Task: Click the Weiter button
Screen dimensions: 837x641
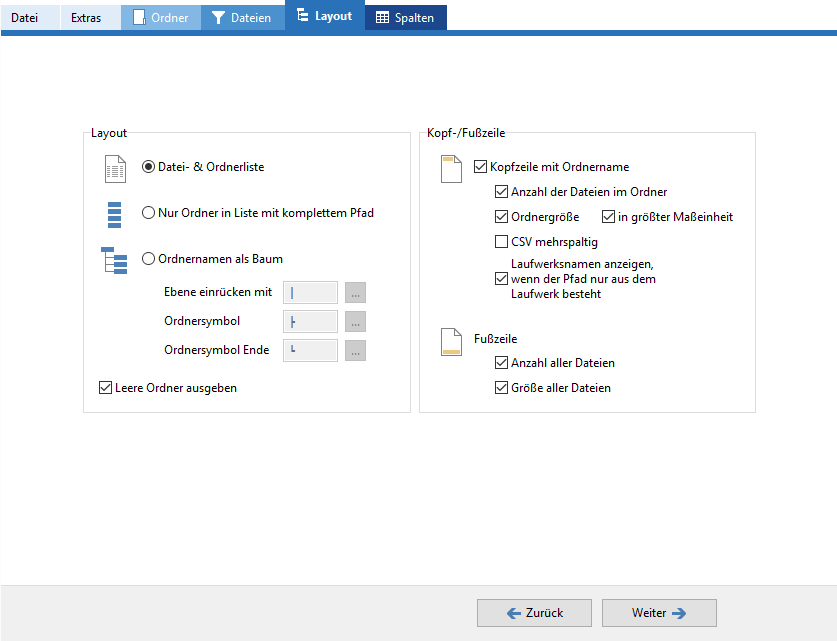Action: 658,613
